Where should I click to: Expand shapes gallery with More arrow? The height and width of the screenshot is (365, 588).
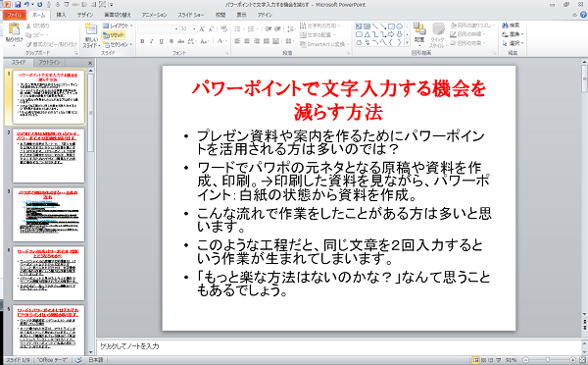click(408, 43)
